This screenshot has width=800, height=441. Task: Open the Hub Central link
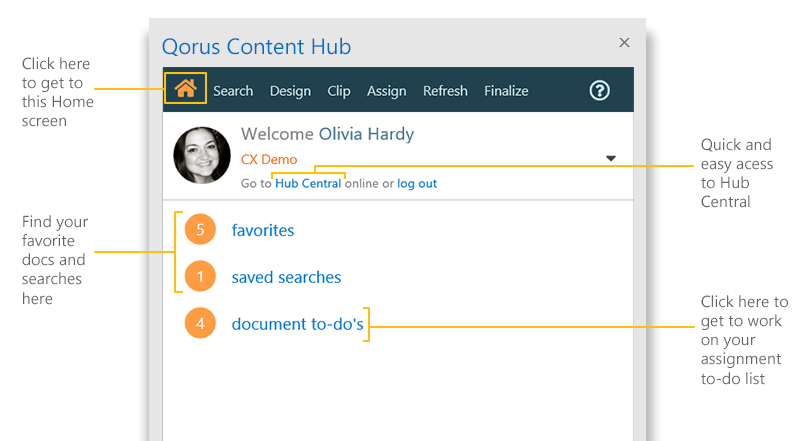click(x=308, y=183)
